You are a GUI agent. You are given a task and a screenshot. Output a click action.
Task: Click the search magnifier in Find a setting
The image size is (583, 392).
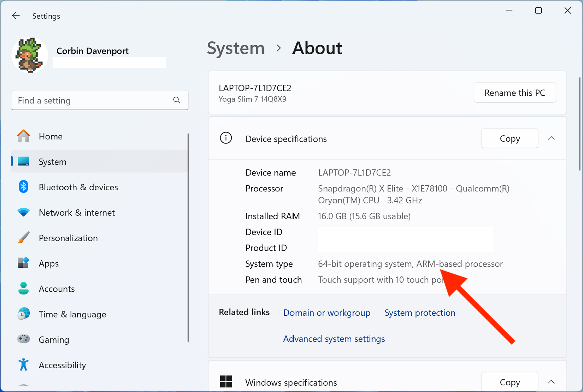(177, 100)
